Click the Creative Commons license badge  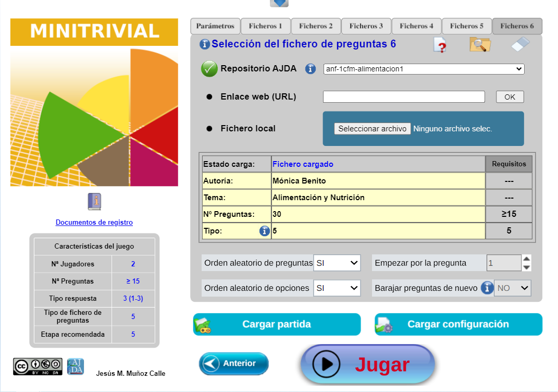tap(38, 366)
